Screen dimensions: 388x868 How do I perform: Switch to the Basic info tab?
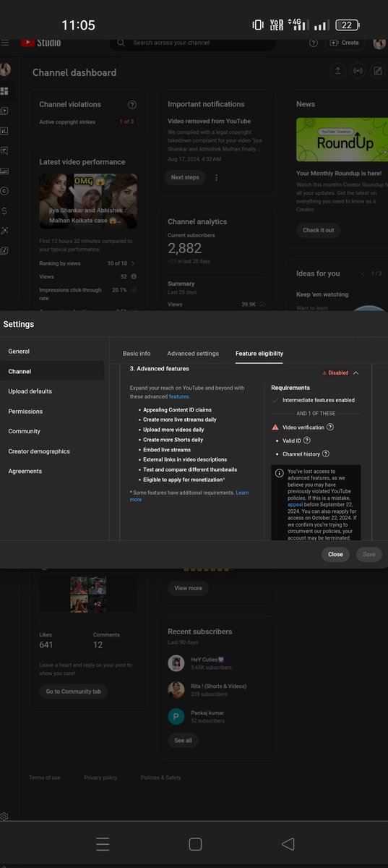[137, 354]
